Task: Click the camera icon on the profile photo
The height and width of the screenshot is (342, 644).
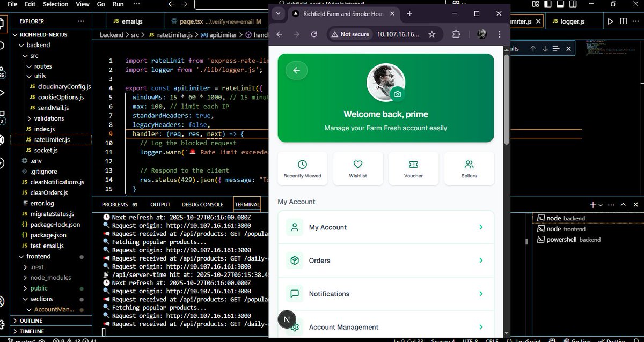Action: 397,94
